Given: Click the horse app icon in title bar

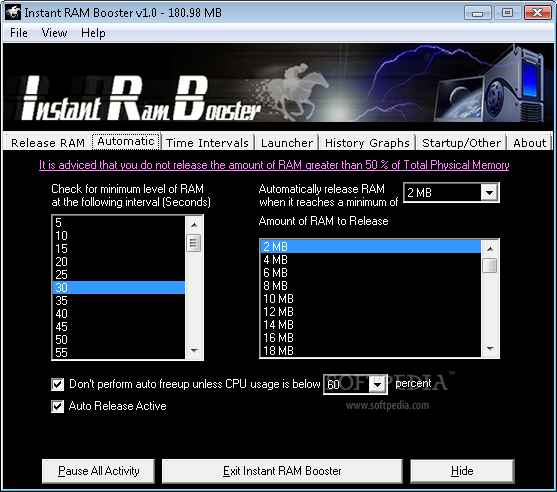Looking at the screenshot, I should (13, 12).
